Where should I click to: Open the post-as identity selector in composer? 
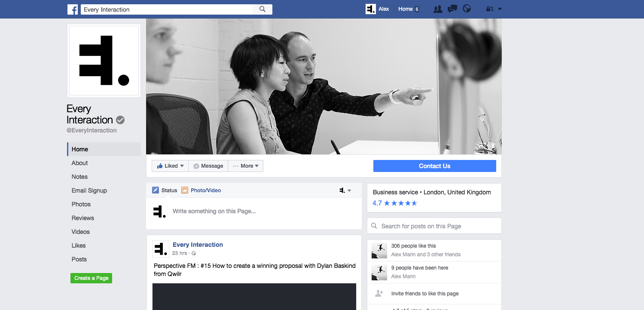[345, 190]
